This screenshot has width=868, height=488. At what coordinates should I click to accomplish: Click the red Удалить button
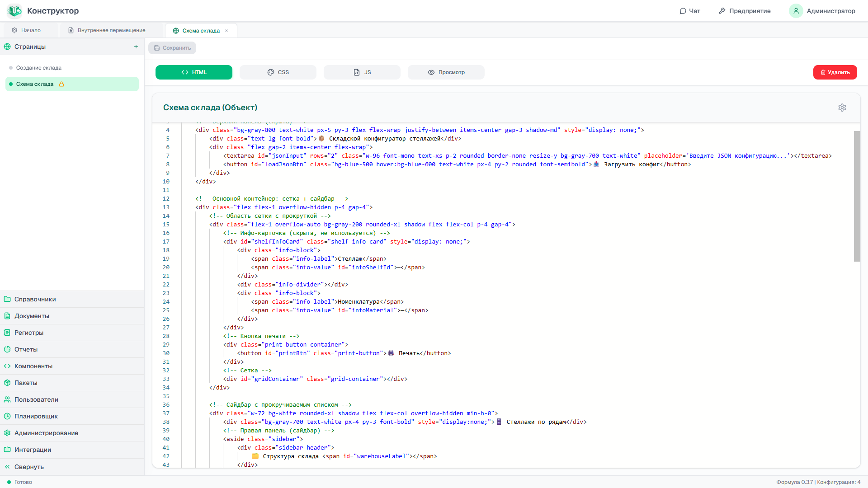tap(835, 72)
